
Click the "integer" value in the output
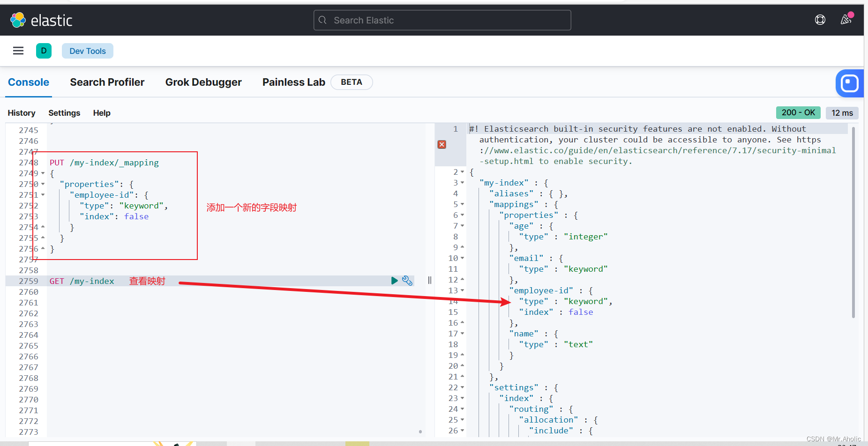[585, 237]
